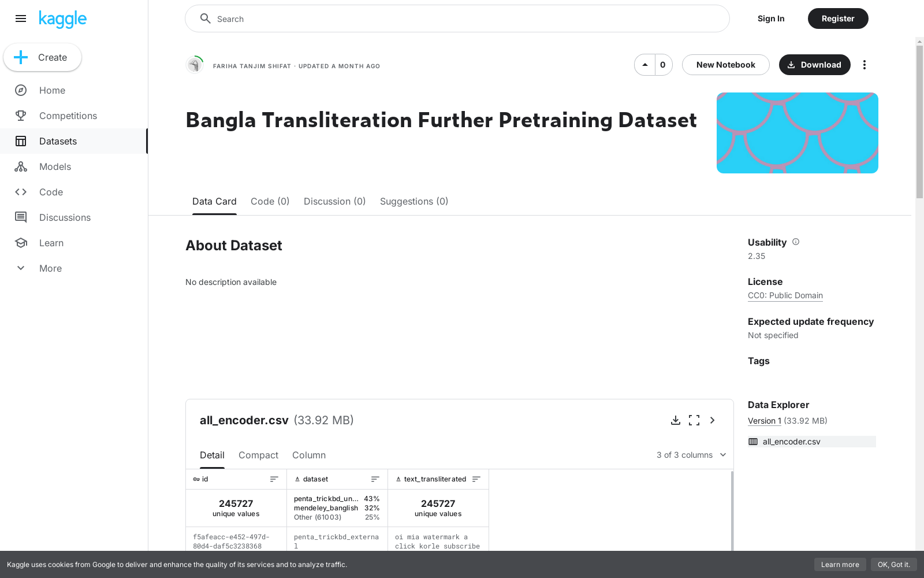Viewport: 924px width, 578px height.
Task: Switch to the Discussion (0) tab
Action: point(335,201)
